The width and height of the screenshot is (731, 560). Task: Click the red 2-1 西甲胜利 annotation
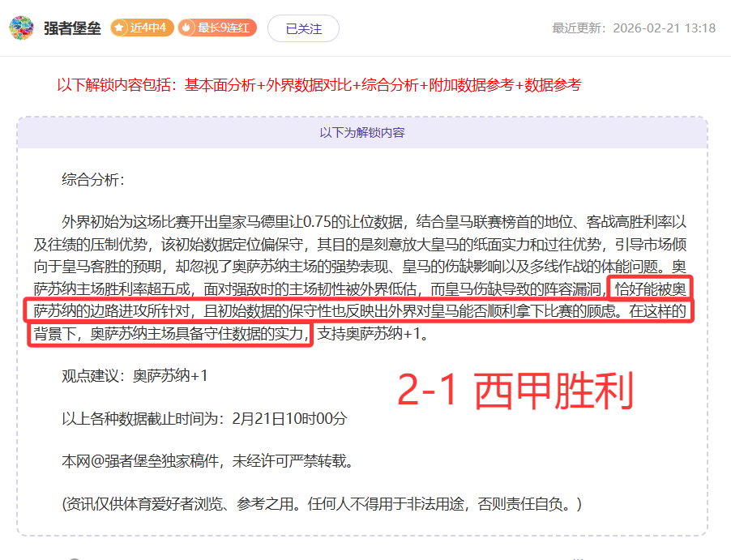[515, 392]
